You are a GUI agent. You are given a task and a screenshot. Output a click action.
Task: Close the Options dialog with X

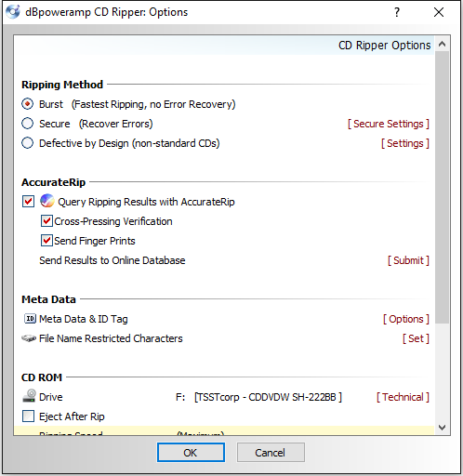439,12
